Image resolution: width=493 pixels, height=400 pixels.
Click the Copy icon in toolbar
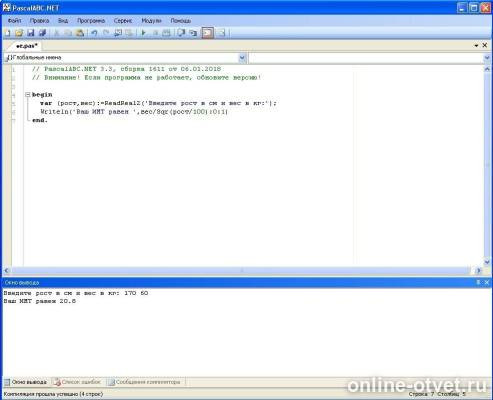pos(68,33)
